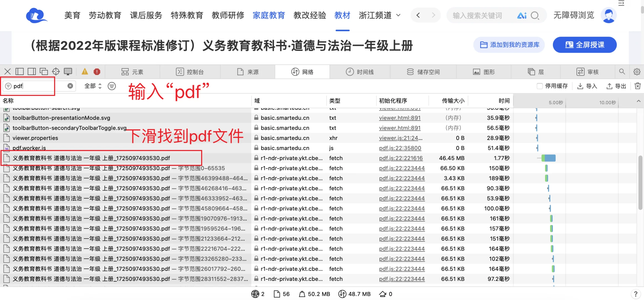
Task: Focus the pdf filter field
Action: (39, 86)
